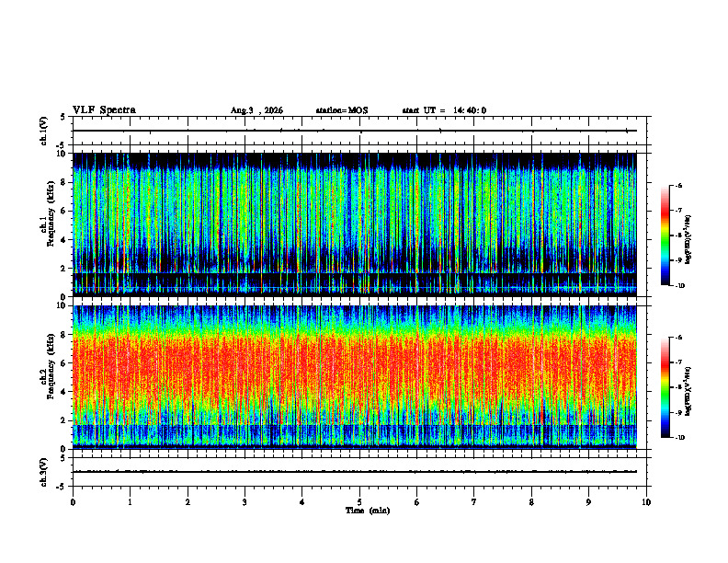Click the "Time (min)" axis label
The image size is (728, 563).
(x=368, y=511)
